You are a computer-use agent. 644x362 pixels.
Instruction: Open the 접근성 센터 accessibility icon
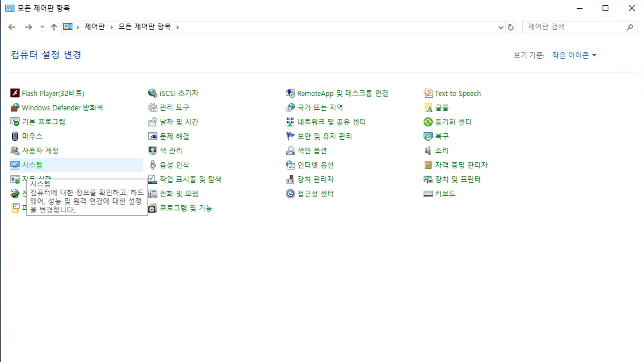[x=290, y=194]
